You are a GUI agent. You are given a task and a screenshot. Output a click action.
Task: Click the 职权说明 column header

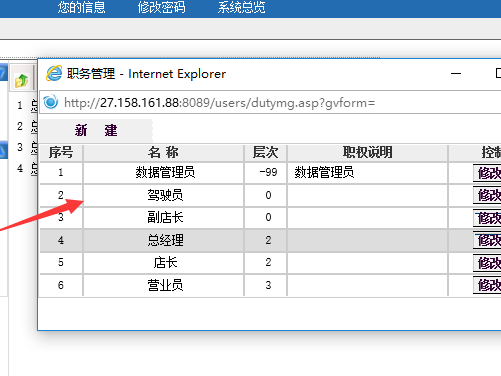(367, 153)
